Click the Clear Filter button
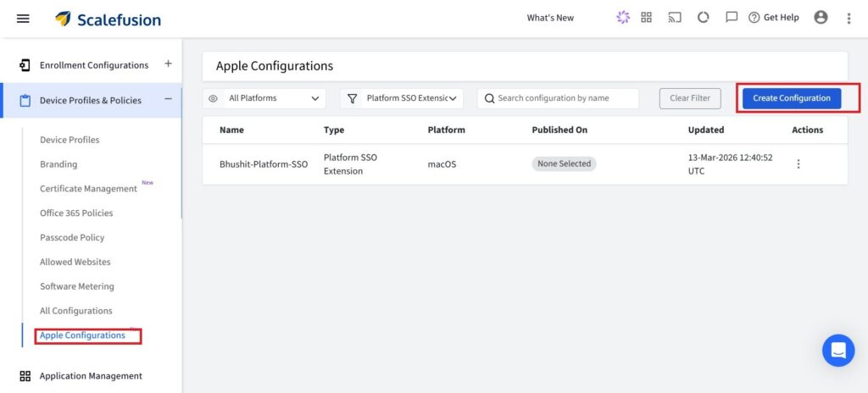The height and width of the screenshot is (393, 868). pos(690,98)
